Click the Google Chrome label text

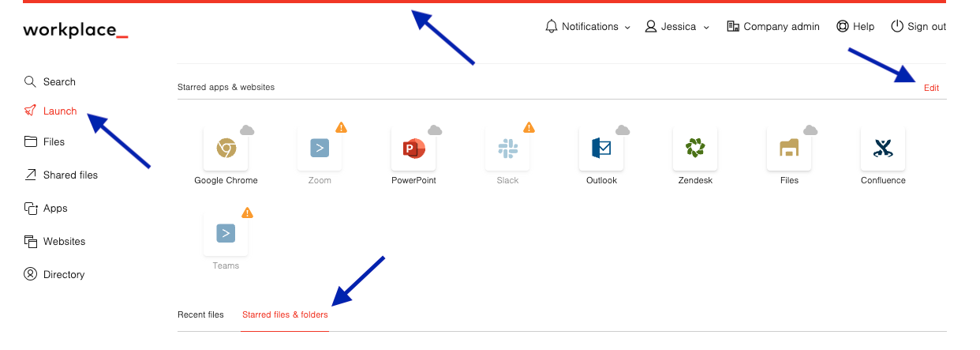[226, 180]
